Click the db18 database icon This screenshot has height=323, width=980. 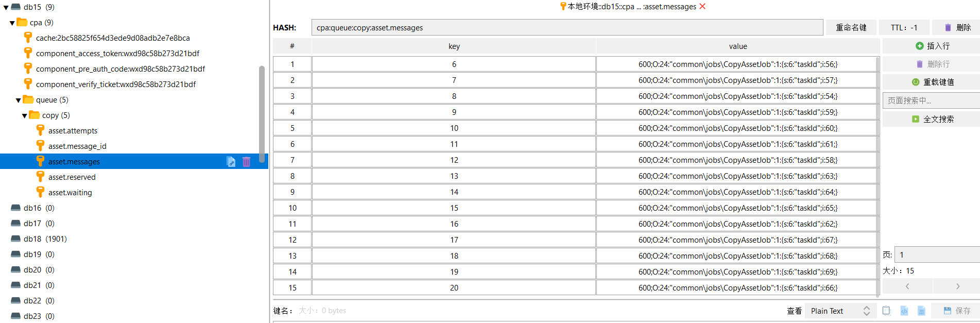[16, 239]
